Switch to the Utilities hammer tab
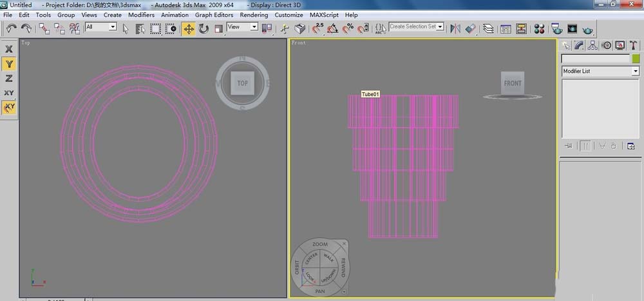Screen dimensions: 644x301 (633, 45)
